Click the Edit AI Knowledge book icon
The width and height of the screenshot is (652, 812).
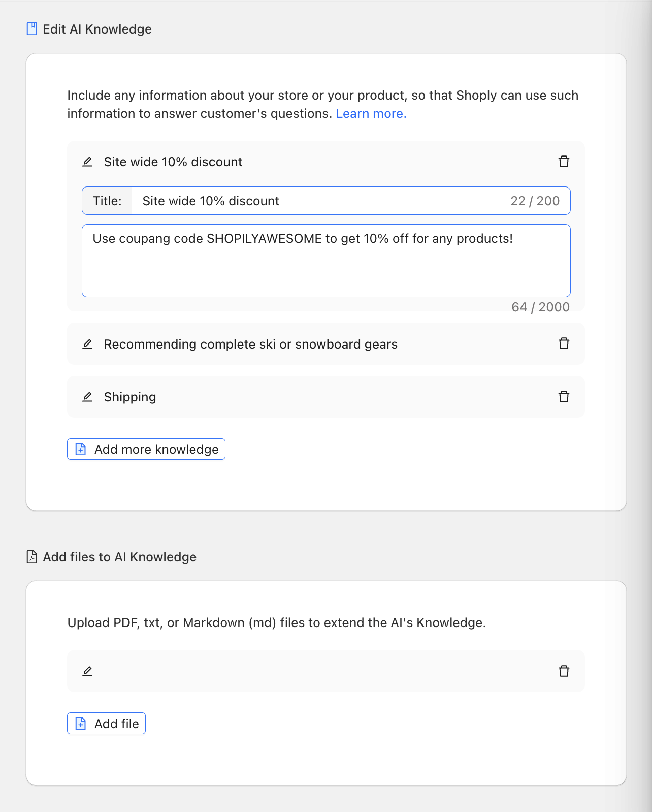point(31,29)
